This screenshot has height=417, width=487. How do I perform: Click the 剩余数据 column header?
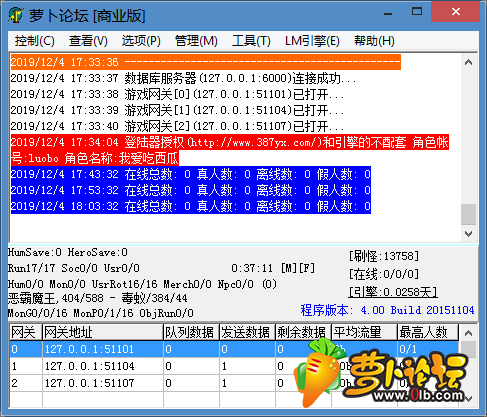(303, 332)
